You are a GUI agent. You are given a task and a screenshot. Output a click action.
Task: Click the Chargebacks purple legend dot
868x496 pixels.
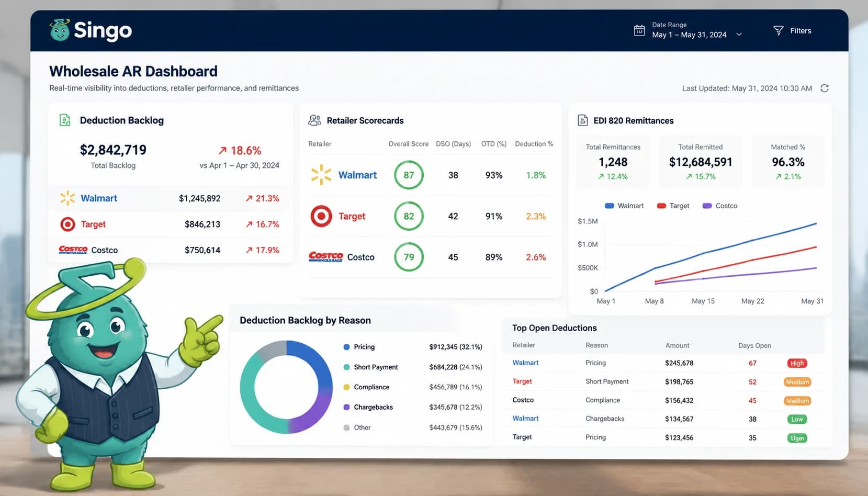346,407
